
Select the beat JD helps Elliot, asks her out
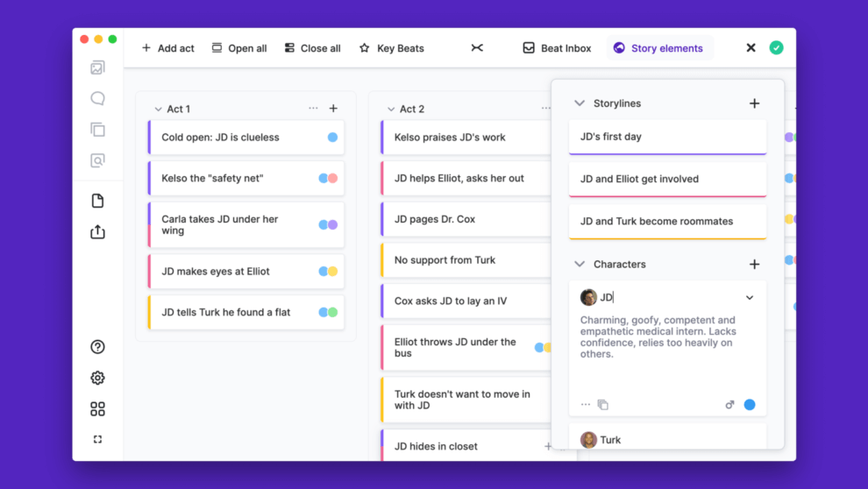[466, 178]
